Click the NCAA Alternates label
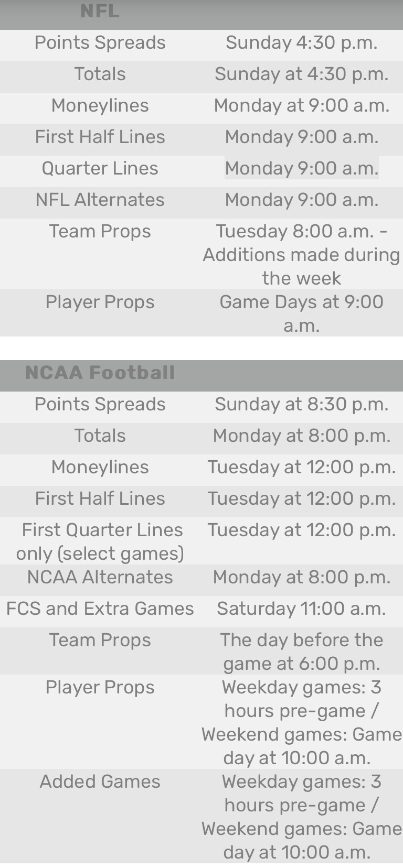Image resolution: width=403 pixels, height=868 pixels. click(100, 577)
